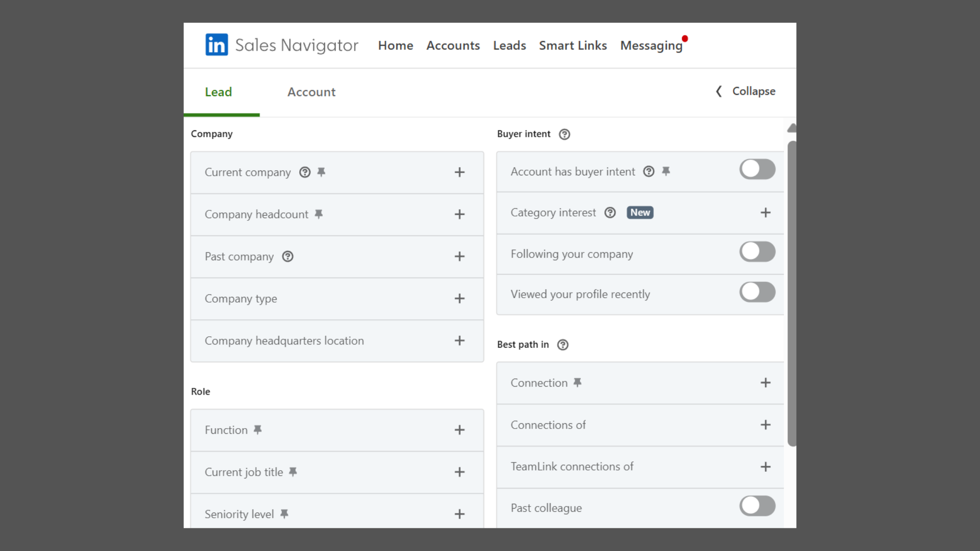Select the Lead tab
This screenshot has height=551, width=980.
coord(218,92)
